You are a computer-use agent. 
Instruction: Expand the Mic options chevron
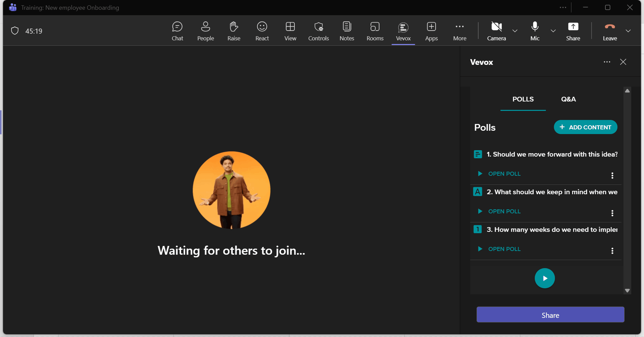[553, 31]
